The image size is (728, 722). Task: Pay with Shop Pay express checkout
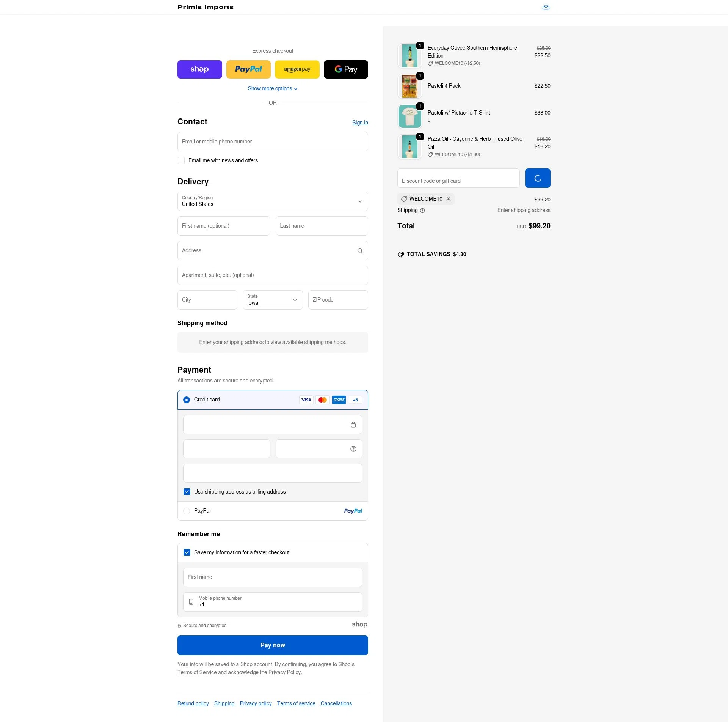pyautogui.click(x=199, y=69)
